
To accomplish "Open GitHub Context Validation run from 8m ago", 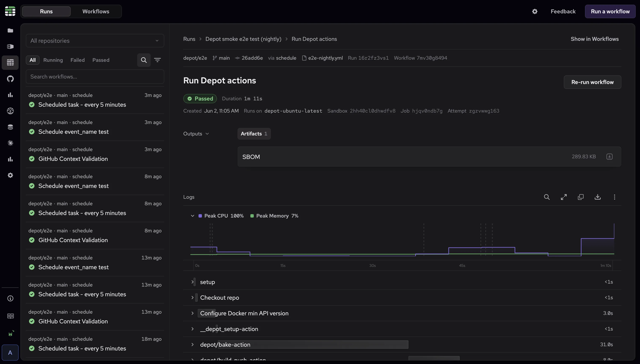I will pos(95,236).
